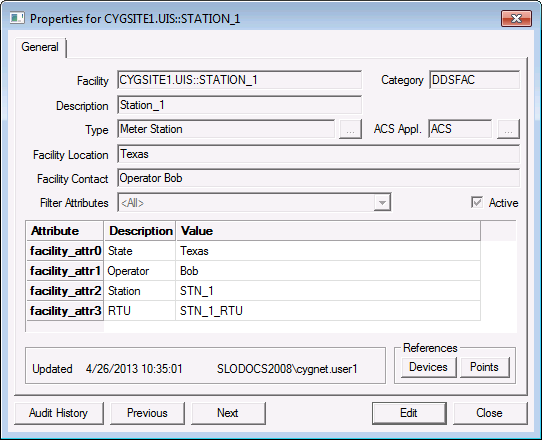Image resolution: width=542 pixels, height=440 pixels.
Task: Open the Audit History
Action: [59, 413]
